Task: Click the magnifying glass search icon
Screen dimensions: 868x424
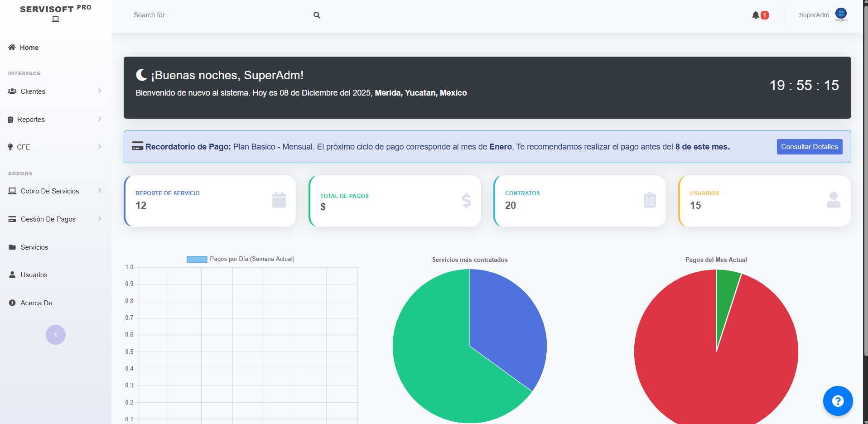Action: [316, 15]
